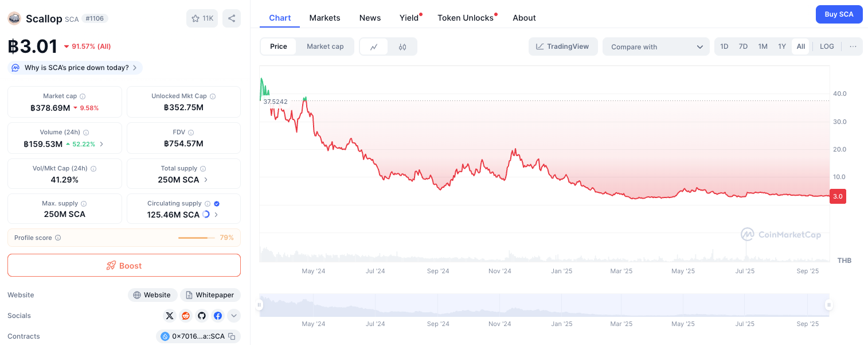Click the Max. supply info icon
The width and height of the screenshot is (868, 345).
pos(84,204)
